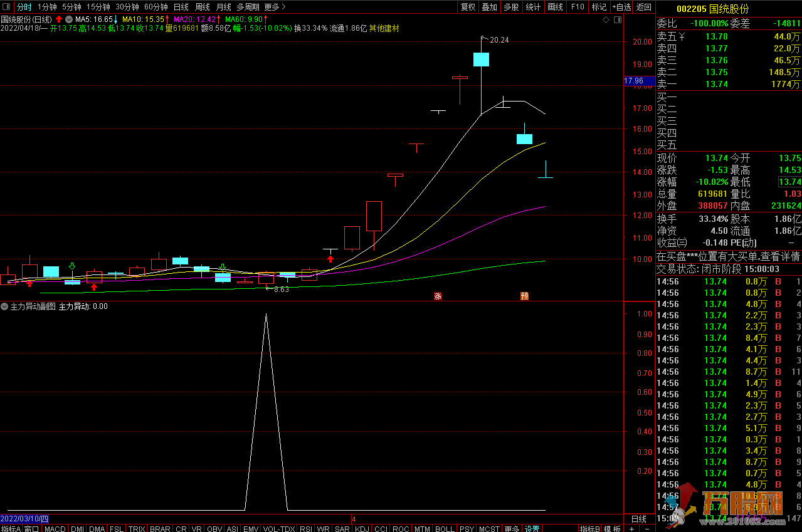802x532 pixels.
Task: Click the panel layout icon at top-left
Action: [x=7, y=7]
